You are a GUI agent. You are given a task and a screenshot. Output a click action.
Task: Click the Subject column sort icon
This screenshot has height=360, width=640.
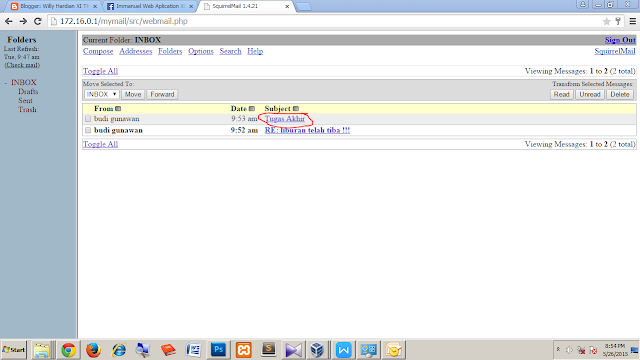[296, 109]
